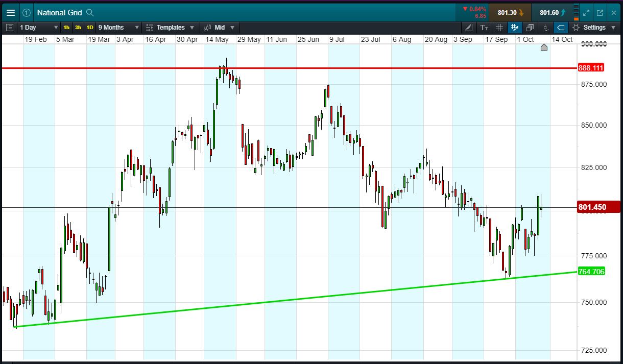Open the 9 Months range dropdown
The width and height of the screenshot is (623, 364).
coord(118,28)
